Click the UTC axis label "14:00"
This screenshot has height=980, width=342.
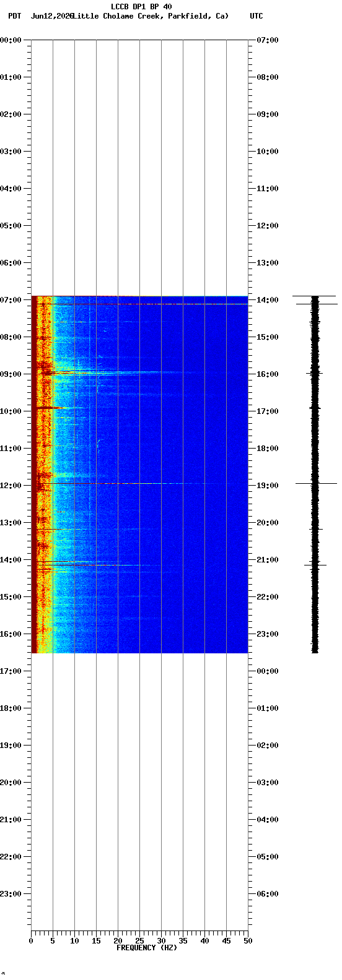267,300
